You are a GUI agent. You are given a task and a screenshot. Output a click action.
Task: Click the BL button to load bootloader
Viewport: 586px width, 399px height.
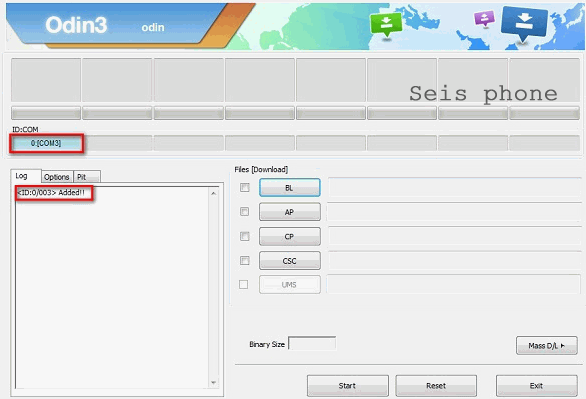point(290,188)
